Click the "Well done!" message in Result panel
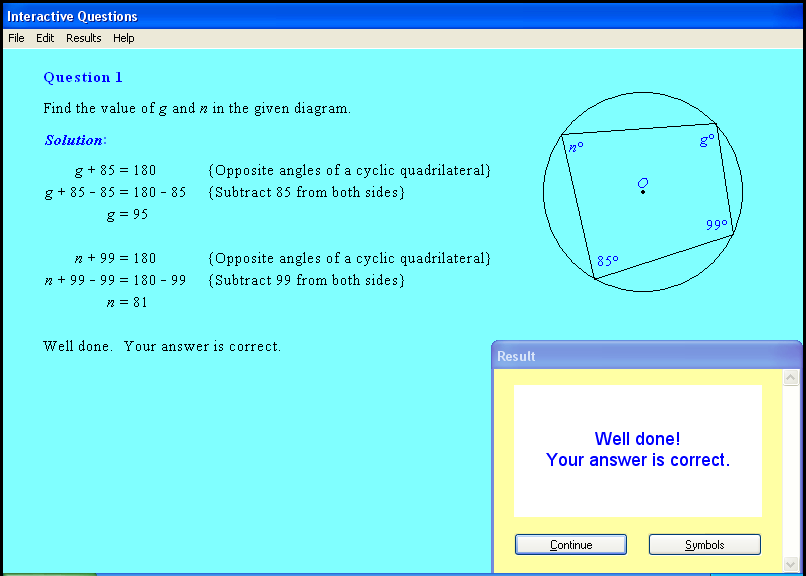 click(x=637, y=439)
